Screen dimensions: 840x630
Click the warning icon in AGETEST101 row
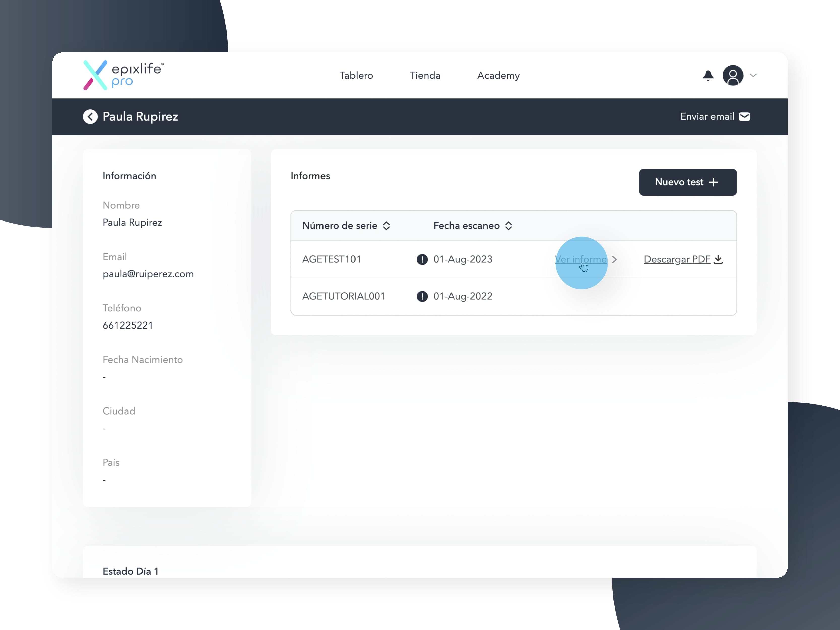(x=422, y=259)
